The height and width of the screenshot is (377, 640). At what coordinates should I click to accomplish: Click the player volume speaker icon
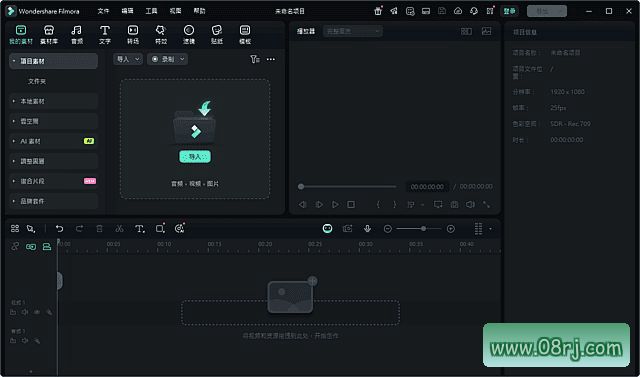(470, 204)
